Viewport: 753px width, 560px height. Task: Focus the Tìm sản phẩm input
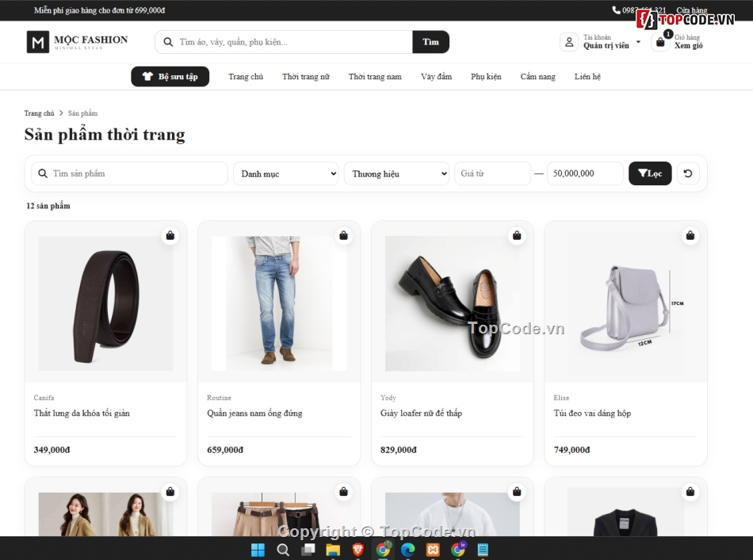(130, 173)
